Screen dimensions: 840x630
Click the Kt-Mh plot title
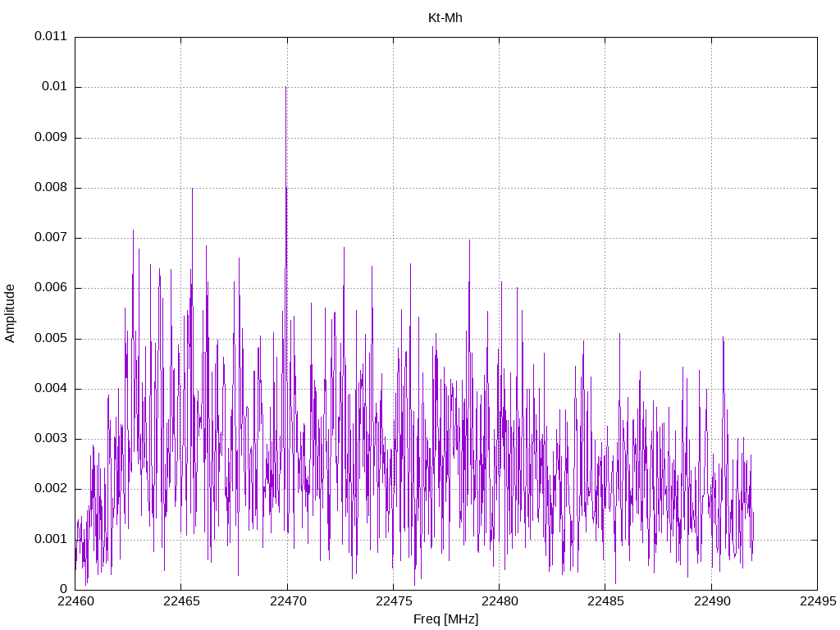(445, 17)
